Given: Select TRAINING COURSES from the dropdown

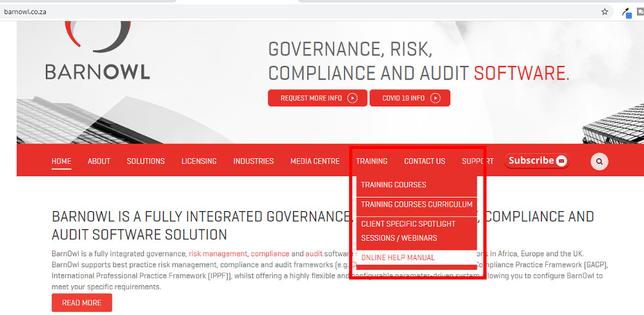Looking at the screenshot, I should 416,187.
